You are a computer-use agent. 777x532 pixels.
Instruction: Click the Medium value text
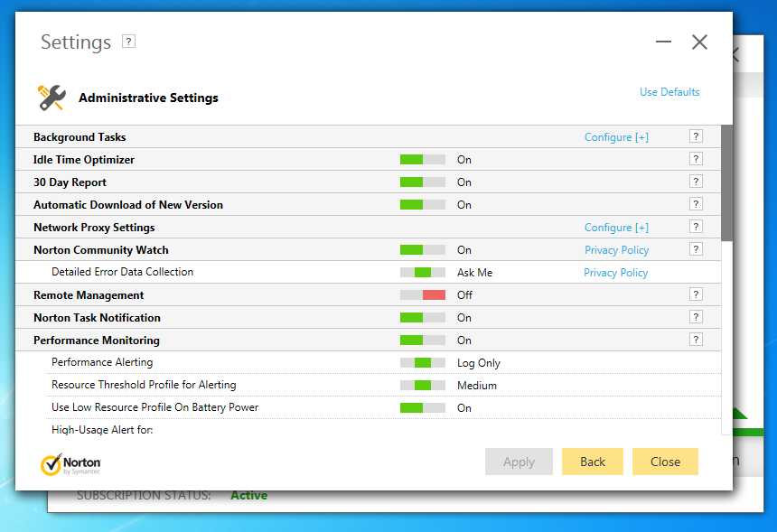[x=477, y=386]
